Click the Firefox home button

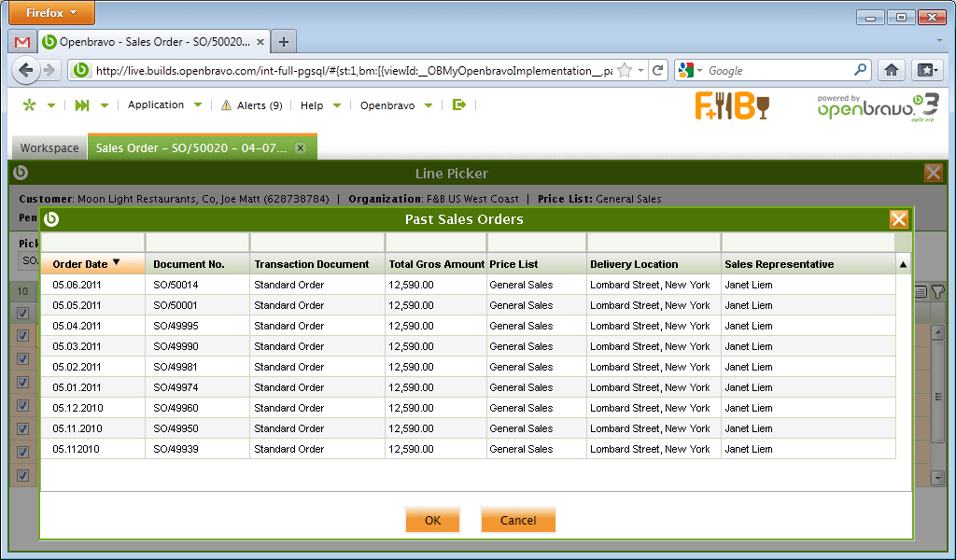(x=892, y=70)
